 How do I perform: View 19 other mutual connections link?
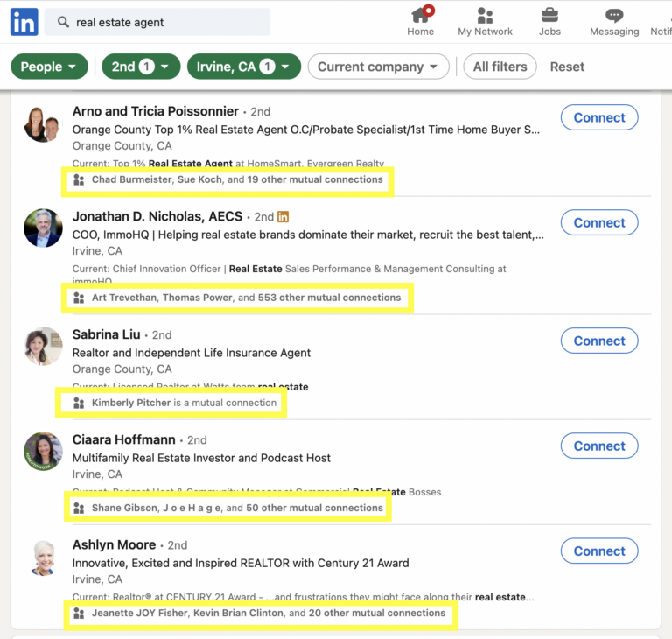(x=315, y=179)
